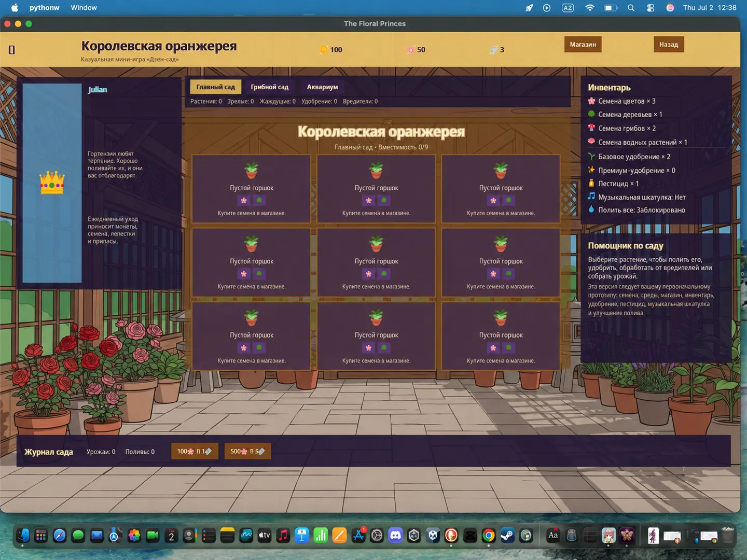Click the crown avatar of Julian
This screenshot has height=560, width=747.
[52, 183]
